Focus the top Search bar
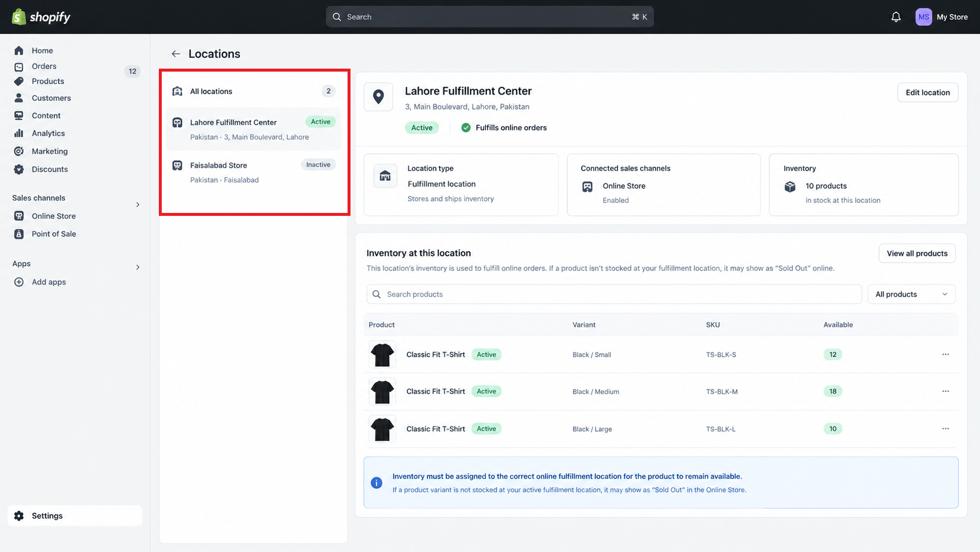The image size is (980, 552). pyautogui.click(x=489, y=17)
